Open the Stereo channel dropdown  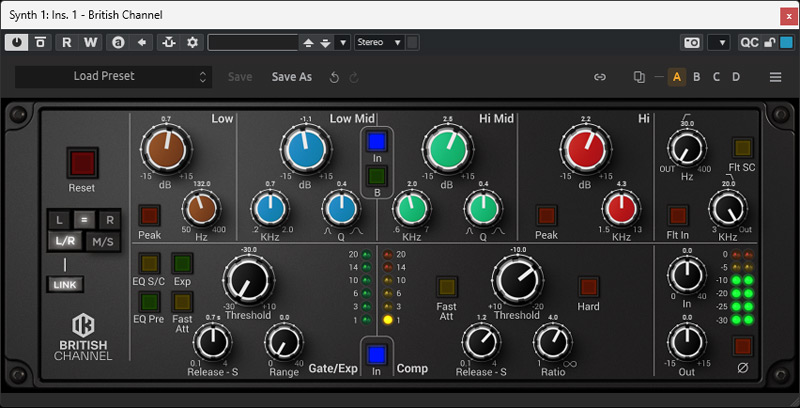point(379,42)
